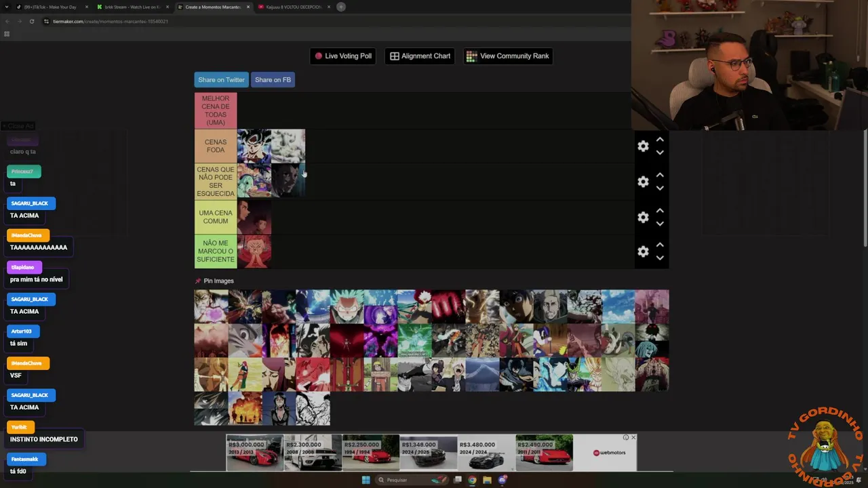868x488 pixels.
Task: Close the Kaijuuu 8 YouTube tab
Action: click(x=329, y=7)
